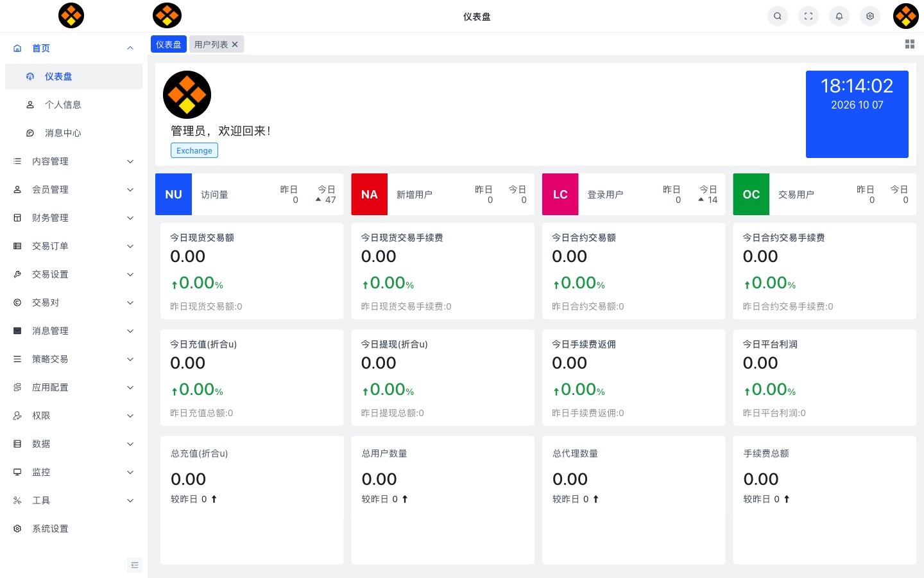Viewport: 924px width, 578px height.
Task: Click the red NA new users badge
Action: click(370, 194)
